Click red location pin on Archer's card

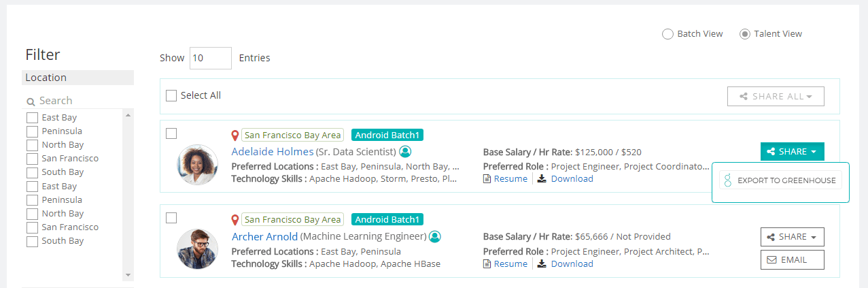click(235, 220)
